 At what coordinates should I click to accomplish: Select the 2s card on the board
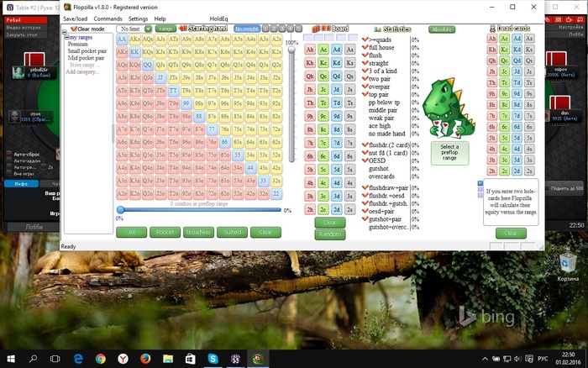tap(350, 209)
